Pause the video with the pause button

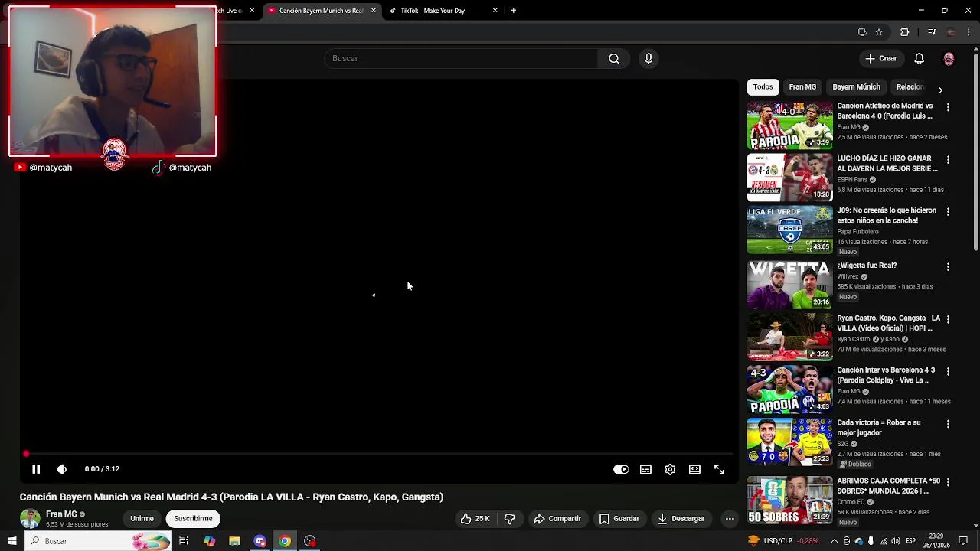coord(36,469)
